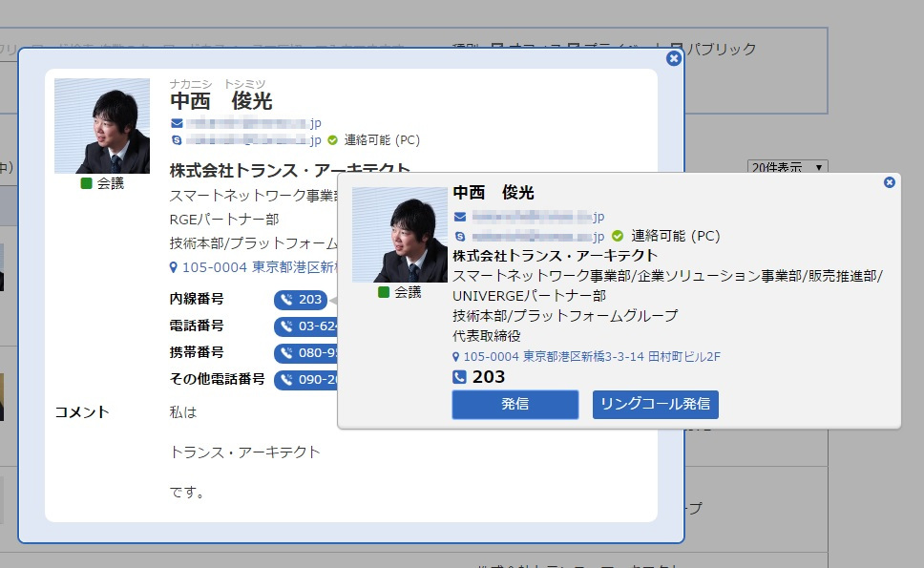
Task: Open the address link in the call popup
Action: pyautogui.click(x=592, y=356)
